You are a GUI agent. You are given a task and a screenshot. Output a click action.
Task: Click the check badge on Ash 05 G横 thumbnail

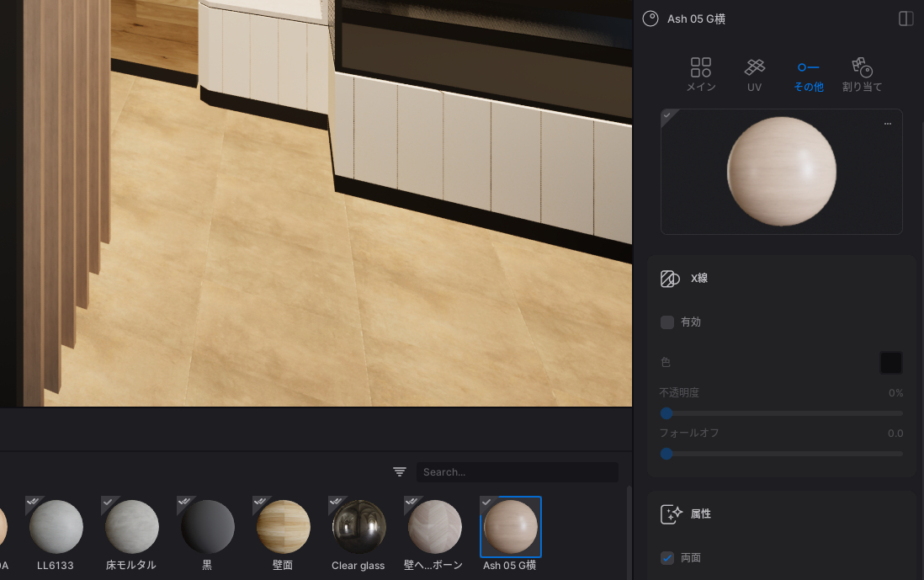(x=486, y=503)
